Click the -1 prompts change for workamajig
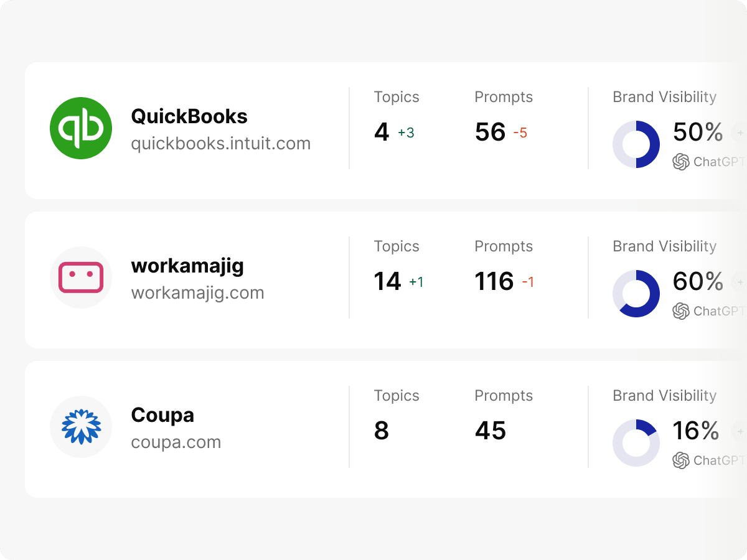This screenshot has width=747, height=560. [528, 282]
